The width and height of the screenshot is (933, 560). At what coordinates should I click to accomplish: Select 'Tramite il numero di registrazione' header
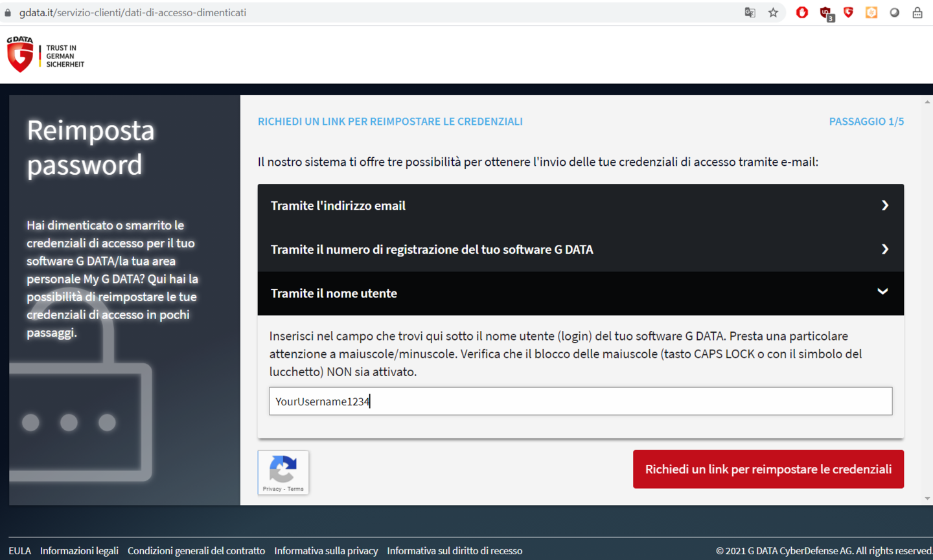(581, 249)
